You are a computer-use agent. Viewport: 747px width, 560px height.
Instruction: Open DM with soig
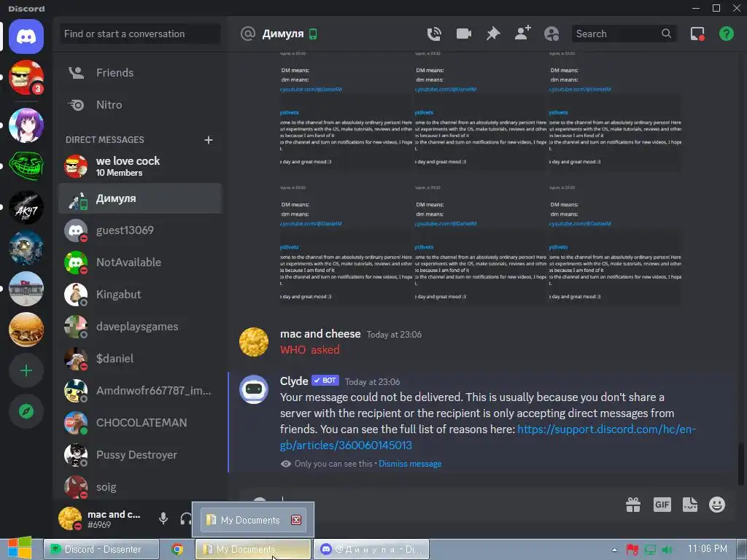(140, 486)
